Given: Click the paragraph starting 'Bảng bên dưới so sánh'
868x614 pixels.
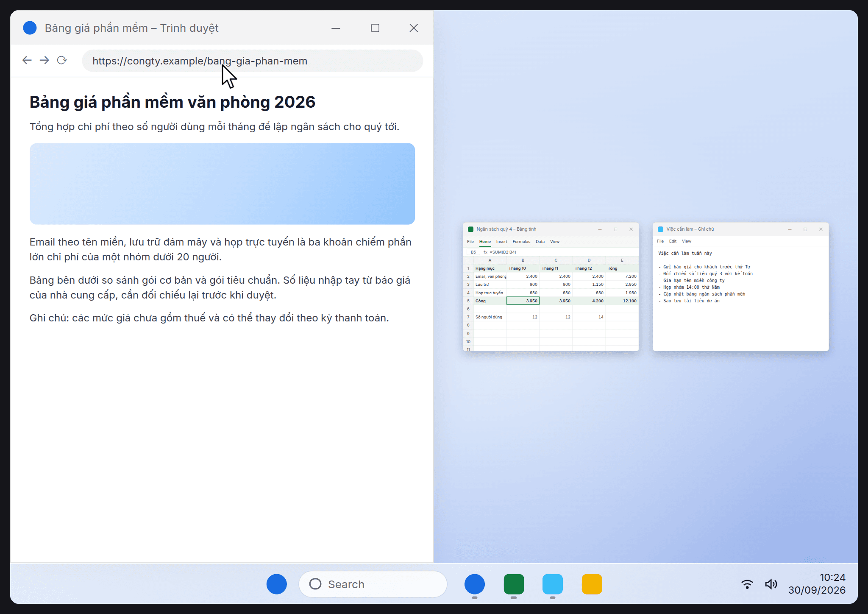Looking at the screenshot, I should pos(220,287).
